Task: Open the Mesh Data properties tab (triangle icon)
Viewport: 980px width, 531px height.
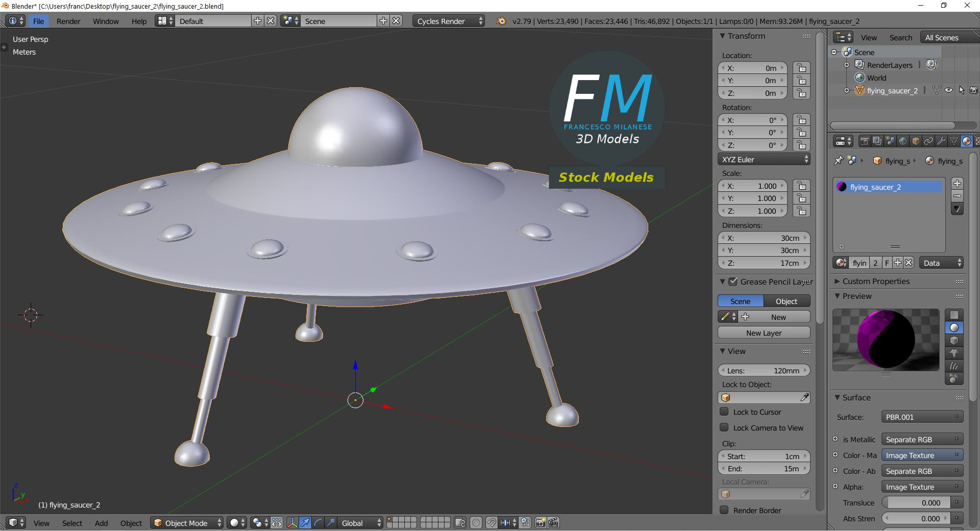Action: point(954,141)
